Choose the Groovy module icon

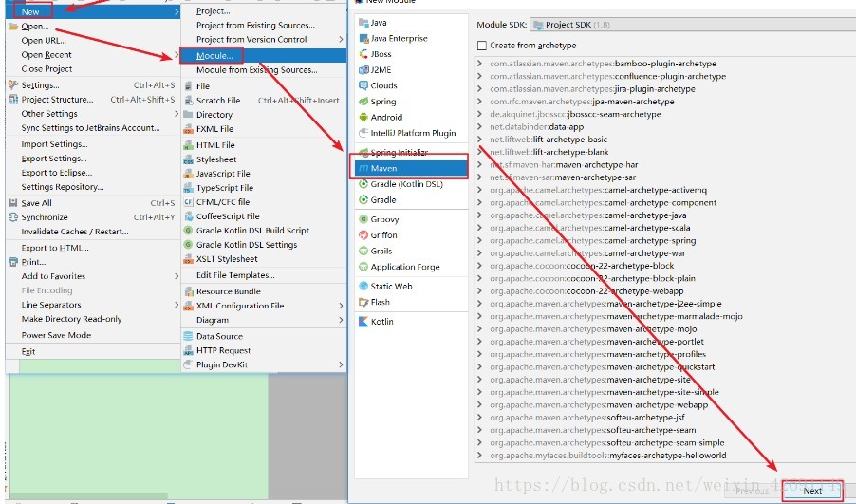[x=363, y=219]
